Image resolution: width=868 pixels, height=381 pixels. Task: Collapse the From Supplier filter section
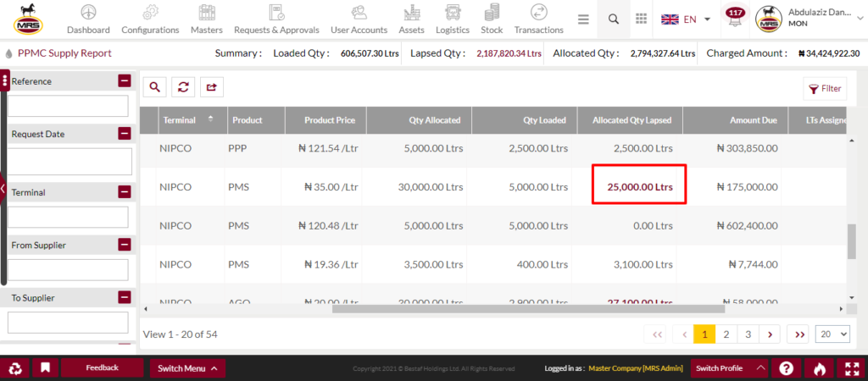[125, 245]
